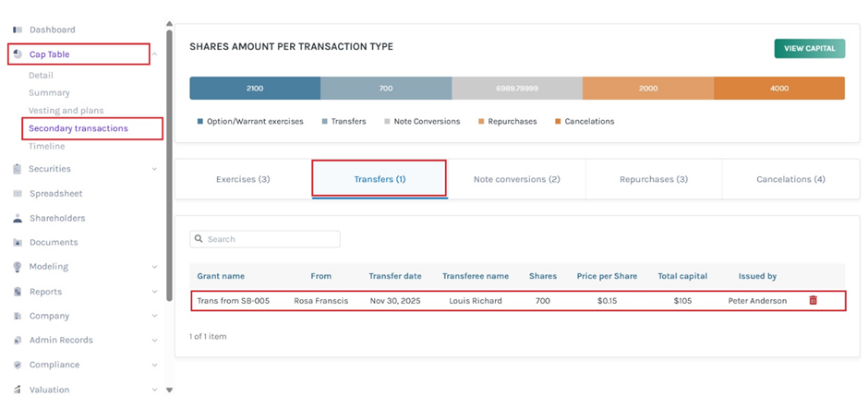Sort by Transfer date column header
868x409 pixels.
[395, 276]
